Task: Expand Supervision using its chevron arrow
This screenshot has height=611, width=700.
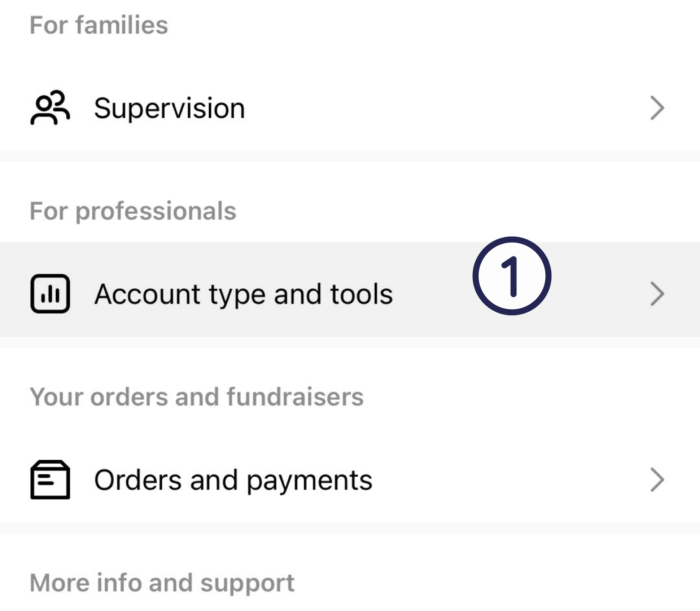Action: 657,108
